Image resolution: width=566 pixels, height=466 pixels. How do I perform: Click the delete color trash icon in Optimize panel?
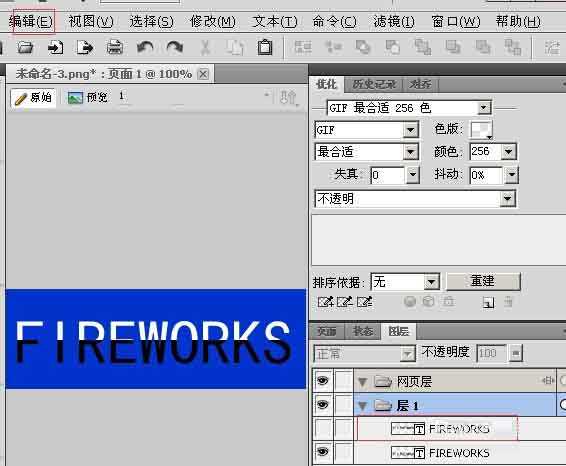coord(508,302)
